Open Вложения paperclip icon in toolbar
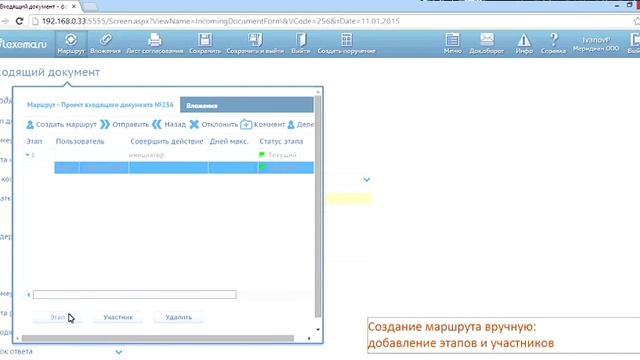 click(105, 44)
